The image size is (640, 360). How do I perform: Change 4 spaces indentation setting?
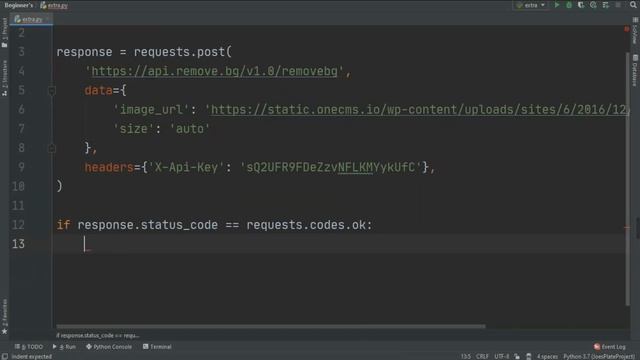pyautogui.click(x=547, y=356)
